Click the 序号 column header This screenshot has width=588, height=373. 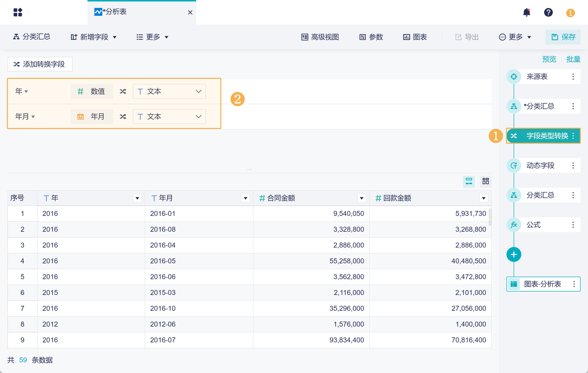[22, 198]
